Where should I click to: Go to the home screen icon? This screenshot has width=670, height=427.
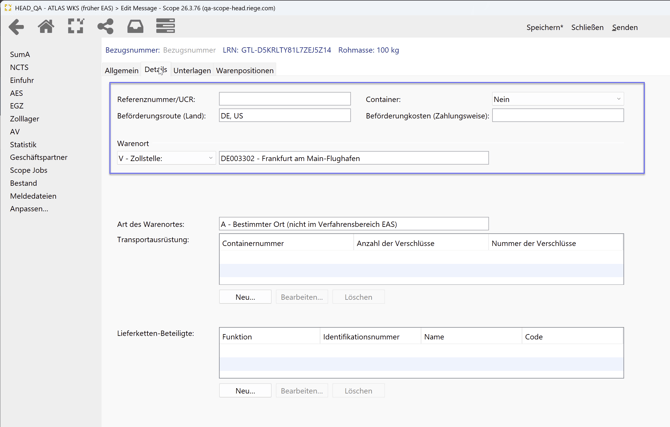[46, 27]
